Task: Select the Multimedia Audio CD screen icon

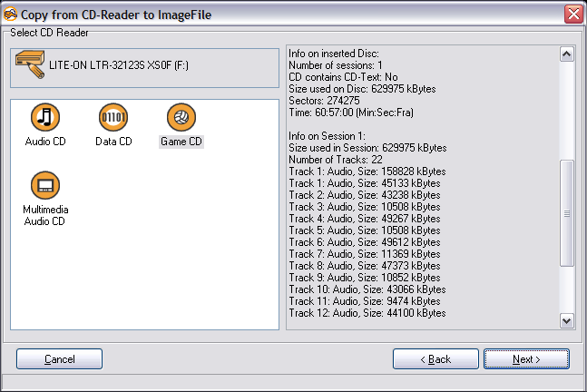Action: [x=45, y=185]
